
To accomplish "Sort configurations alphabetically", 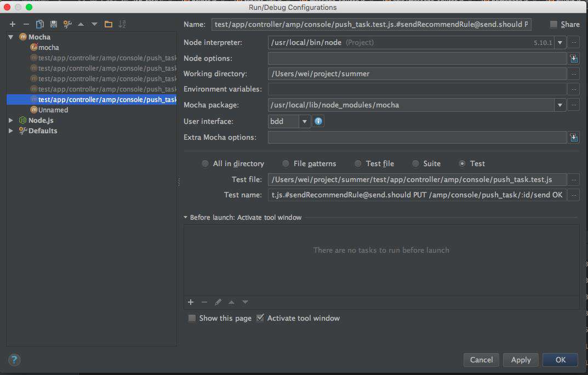I will [x=122, y=24].
